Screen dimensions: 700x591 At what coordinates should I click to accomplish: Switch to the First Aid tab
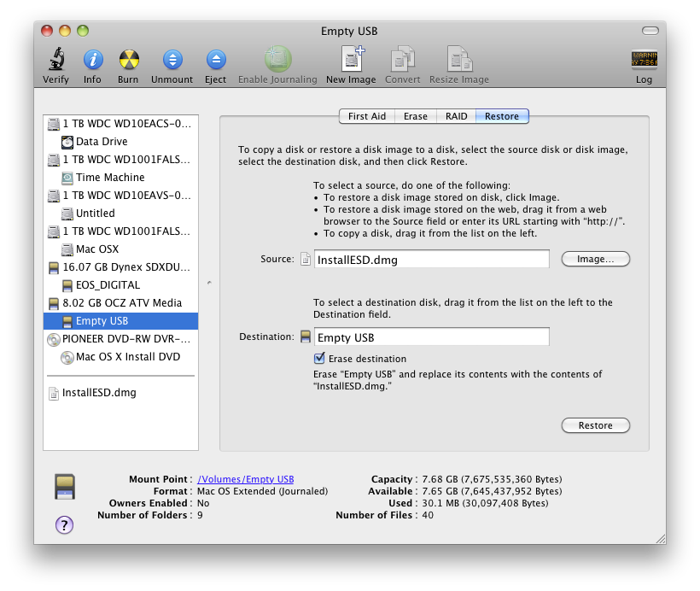(x=367, y=116)
